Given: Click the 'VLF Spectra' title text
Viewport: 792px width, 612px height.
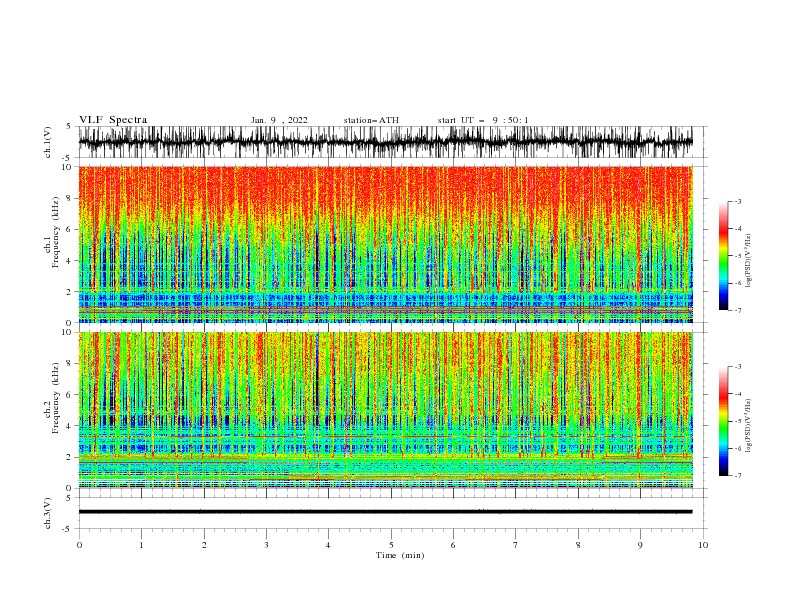Looking at the screenshot, I should 113,120.
